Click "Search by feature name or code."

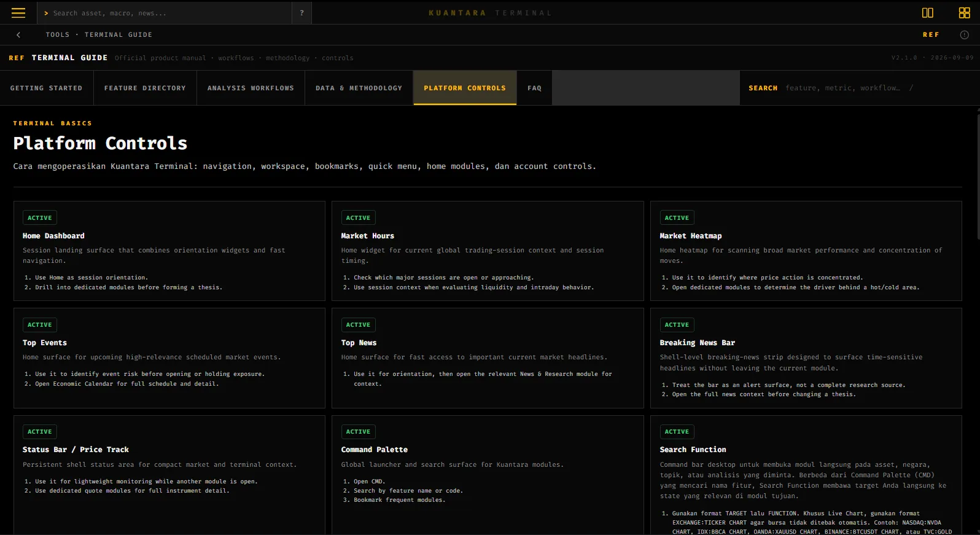click(x=408, y=491)
